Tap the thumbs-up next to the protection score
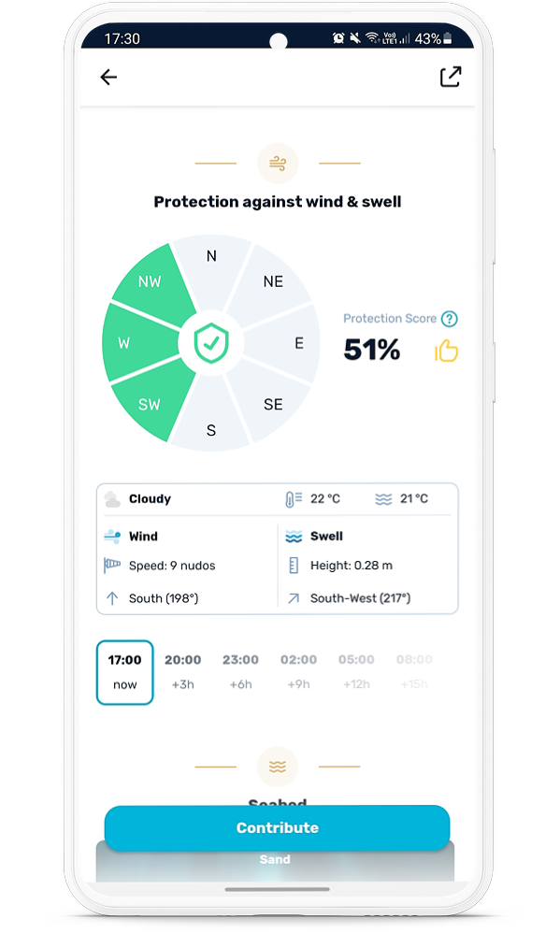Viewport: 560px width, 933px height. pos(446,350)
